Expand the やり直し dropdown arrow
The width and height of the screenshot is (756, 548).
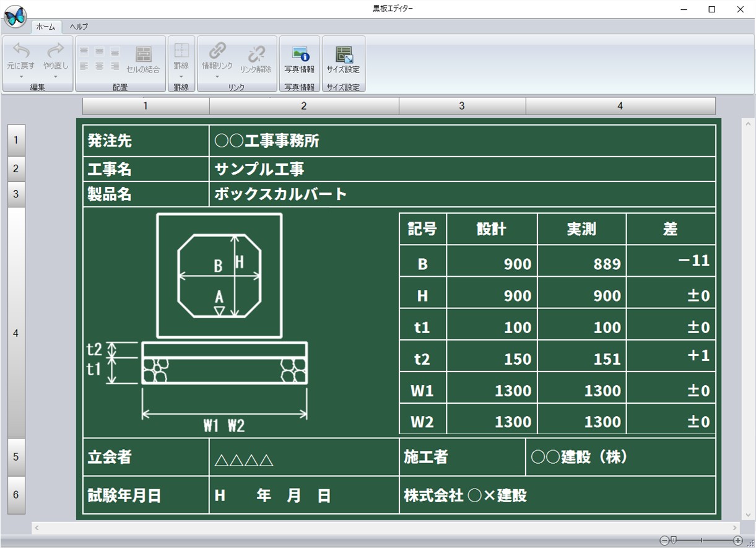(x=55, y=77)
